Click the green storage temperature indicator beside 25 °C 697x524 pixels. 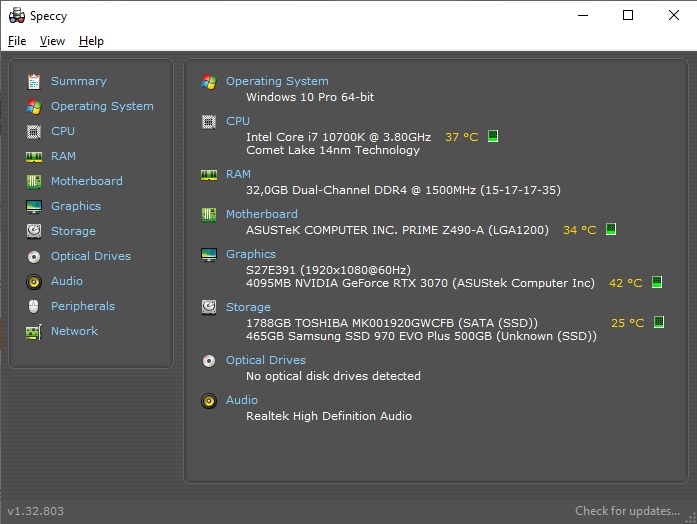pyautogui.click(x=659, y=322)
